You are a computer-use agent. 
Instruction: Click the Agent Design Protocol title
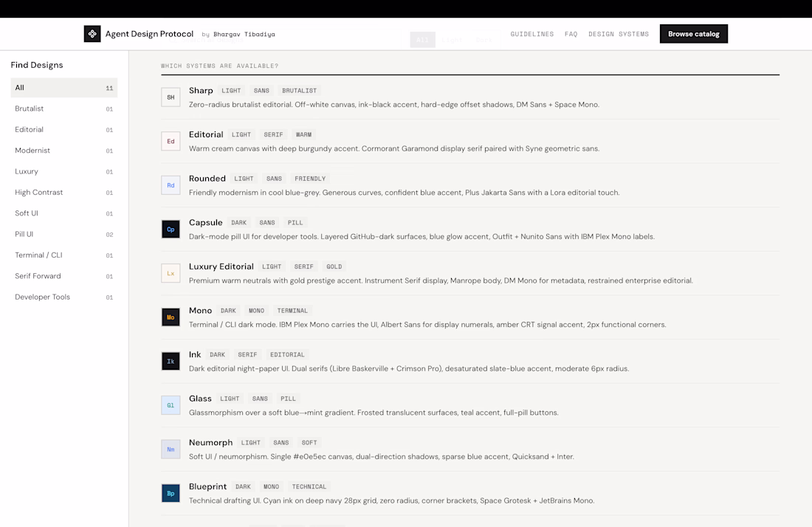click(x=149, y=34)
